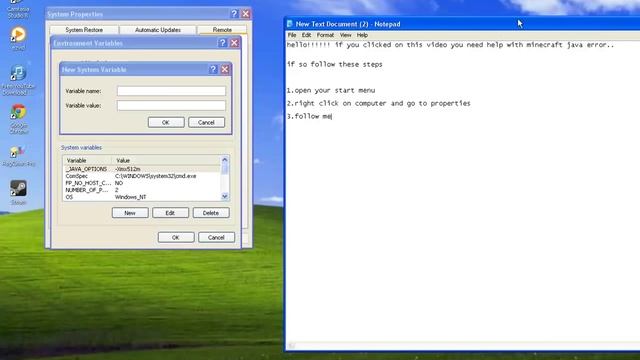Click the '3.follow me' line in Notepad

click(309, 116)
